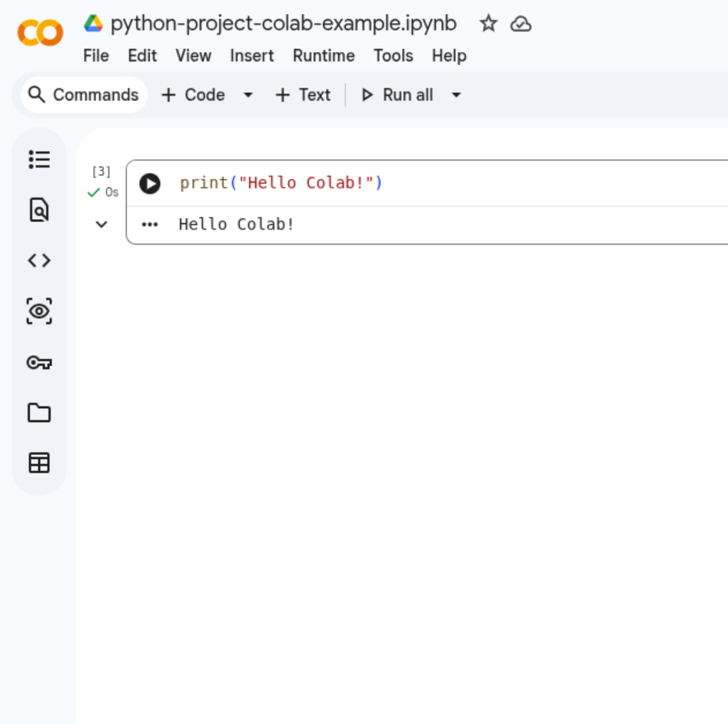Image resolution: width=728 pixels, height=724 pixels.
Task: Rename the notebook title python-project-colab-example.ipynb
Action: tap(284, 23)
